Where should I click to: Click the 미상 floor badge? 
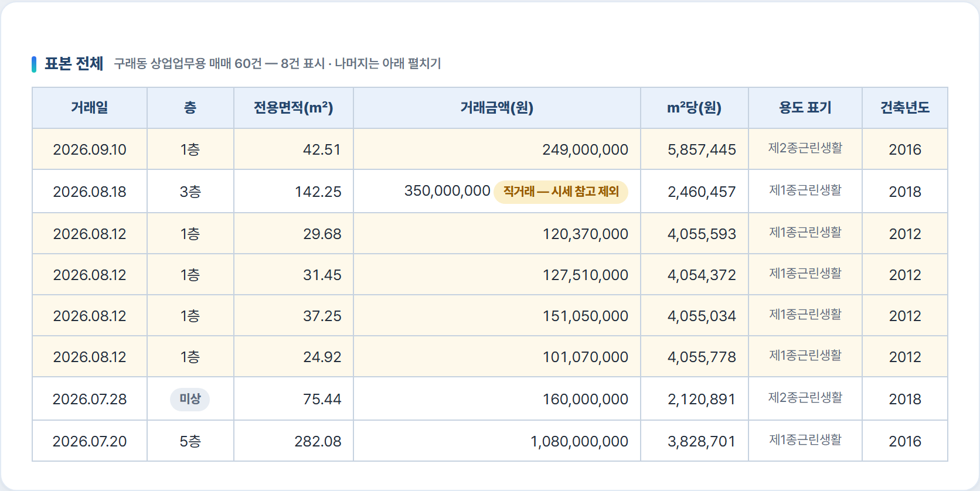pyautogui.click(x=190, y=399)
